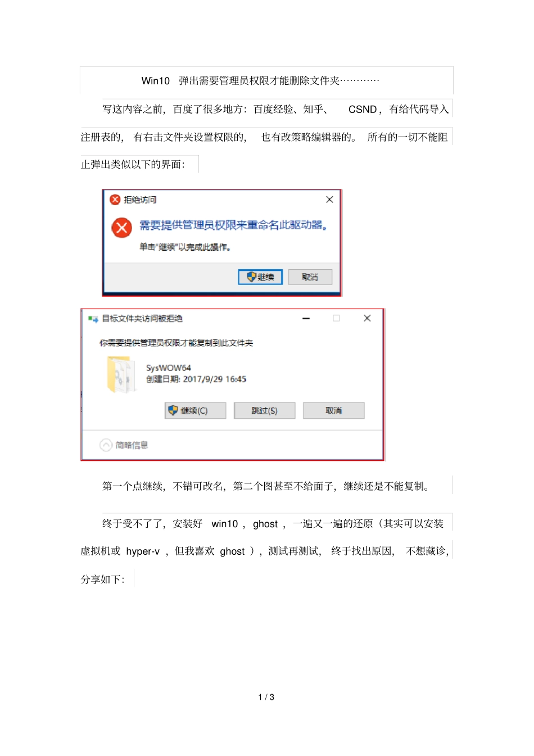This screenshot has height=756, width=534.
Task: Close the 拒绝访问 dialog with X
Action: tap(329, 200)
